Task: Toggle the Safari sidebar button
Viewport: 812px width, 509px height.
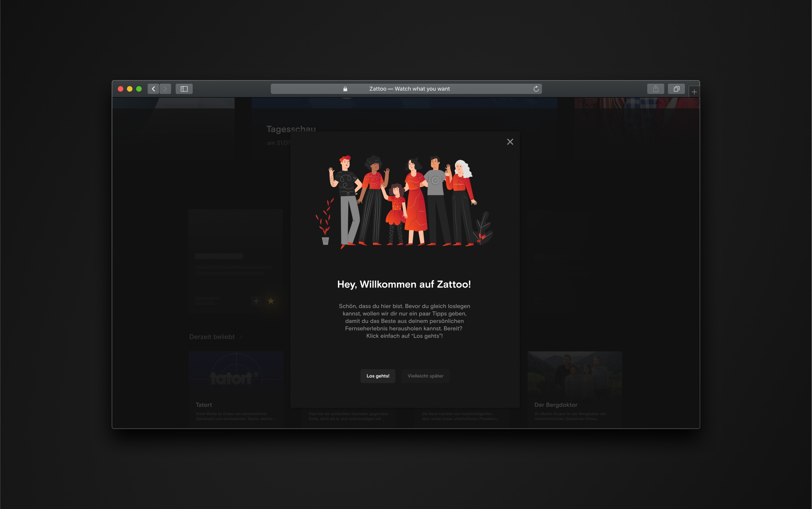Action: coord(184,89)
